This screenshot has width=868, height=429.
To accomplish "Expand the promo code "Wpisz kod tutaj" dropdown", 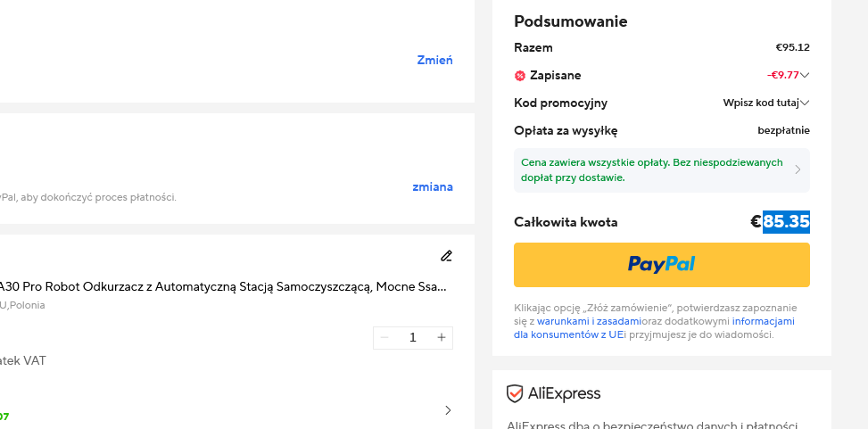I will 766,103.
